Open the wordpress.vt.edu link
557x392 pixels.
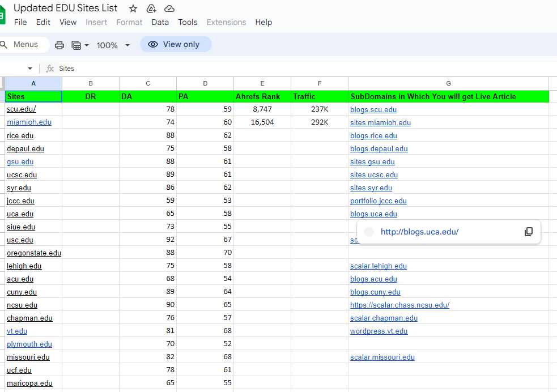tap(379, 331)
